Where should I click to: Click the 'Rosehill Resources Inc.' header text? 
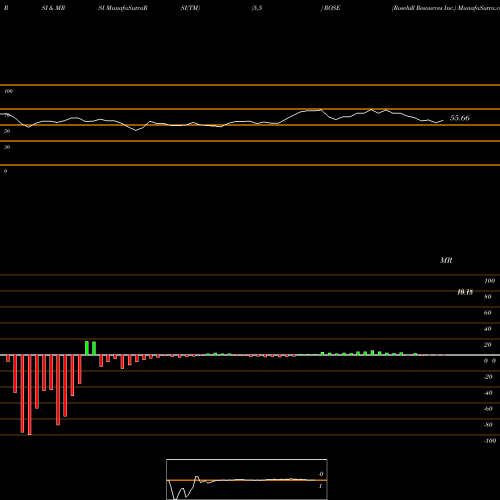point(424,8)
